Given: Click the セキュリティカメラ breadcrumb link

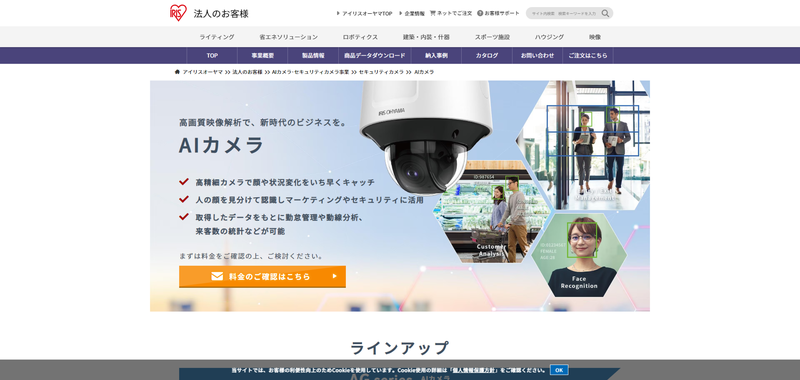Looking at the screenshot, I should (x=381, y=72).
